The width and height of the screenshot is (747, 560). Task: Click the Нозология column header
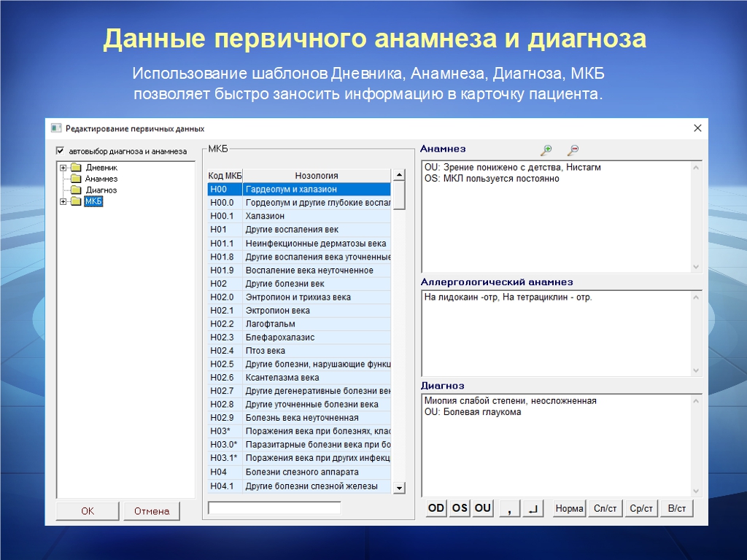point(317,176)
